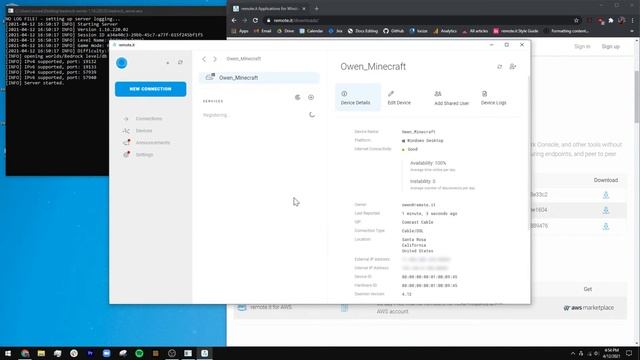640x360 pixels.
Task: Click the Santa Rosa location text
Action: [x=414, y=240]
